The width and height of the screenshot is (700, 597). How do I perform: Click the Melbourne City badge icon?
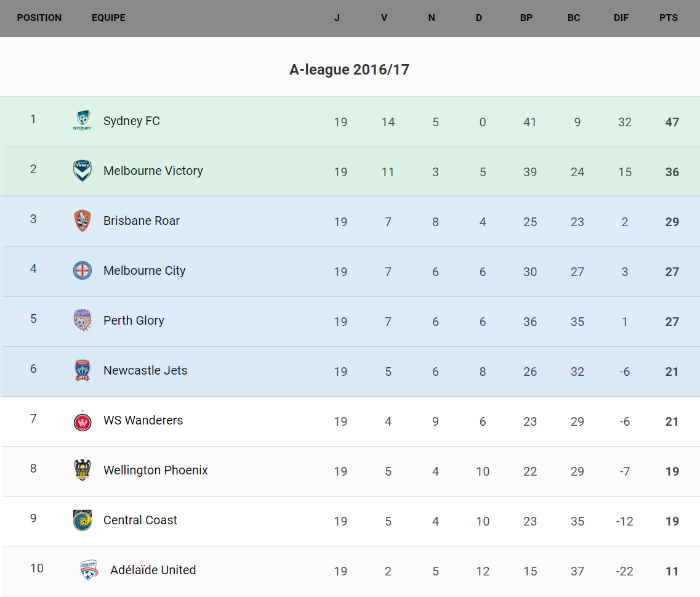pyautogui.click(x=82, y=270)
